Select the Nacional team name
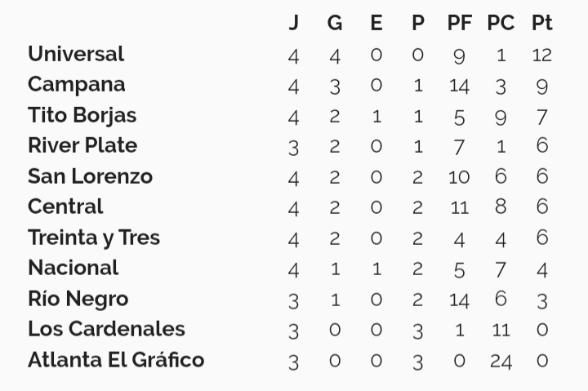 pyautogui.click(x=73, y=268)
